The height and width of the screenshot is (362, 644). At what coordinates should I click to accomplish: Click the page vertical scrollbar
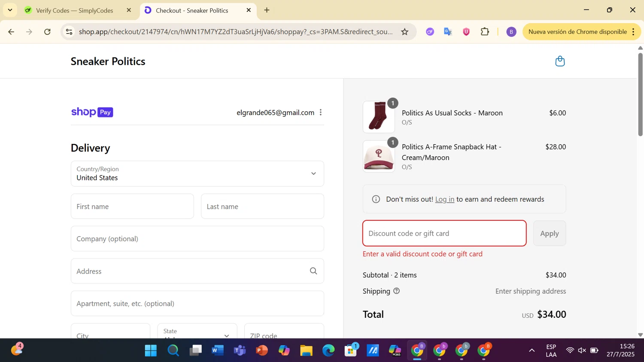click(x=640, y=94)
